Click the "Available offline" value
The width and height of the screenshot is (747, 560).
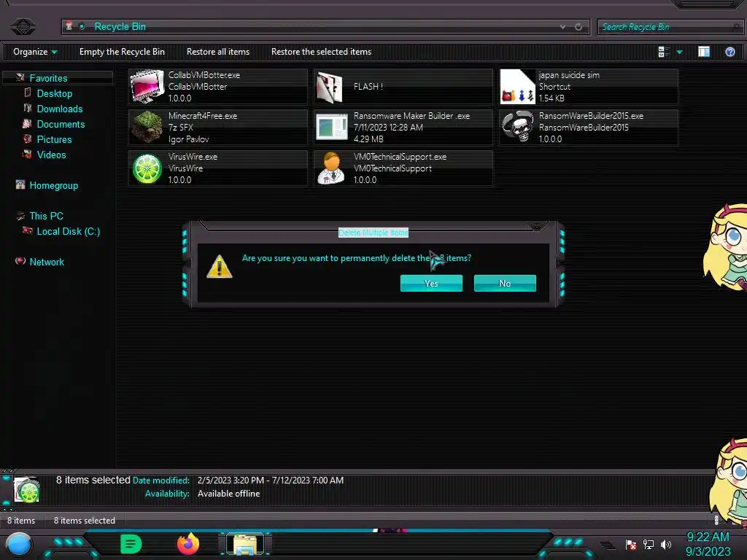[x=228, y=494]
